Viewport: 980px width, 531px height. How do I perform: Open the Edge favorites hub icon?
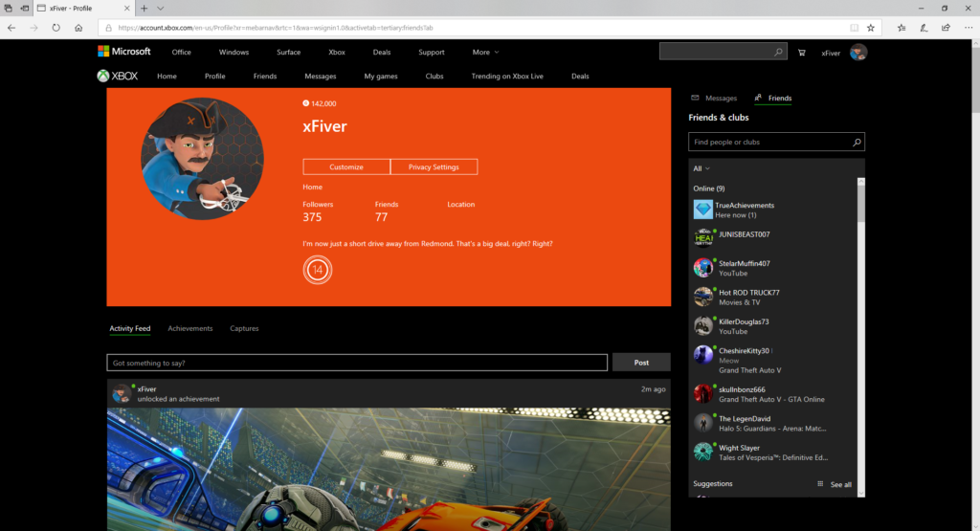901,28
